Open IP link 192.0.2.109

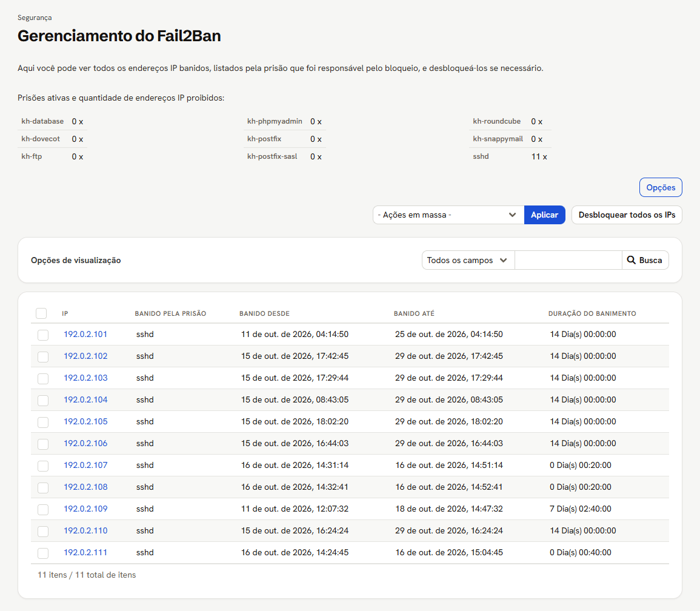85,509
